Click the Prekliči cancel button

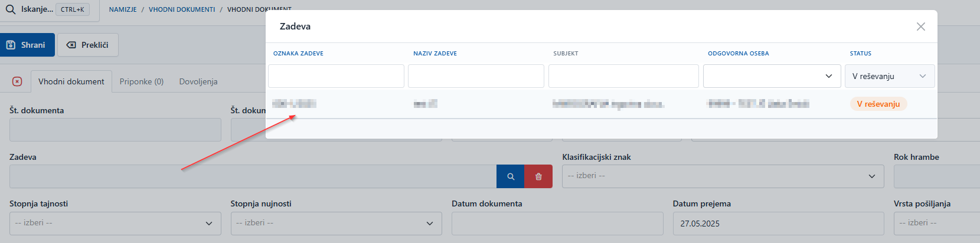pyautogui.click(x=88, y=45)
